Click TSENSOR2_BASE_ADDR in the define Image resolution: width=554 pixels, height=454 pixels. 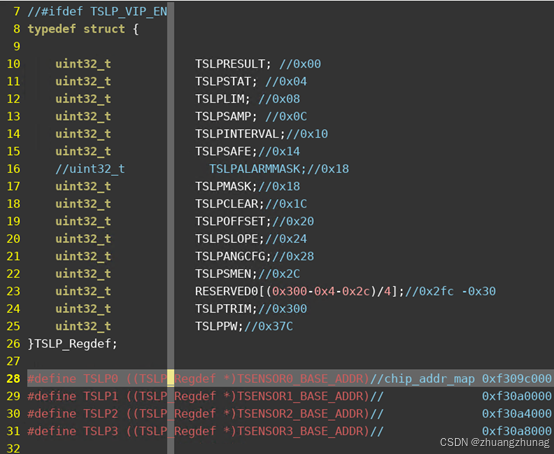point(300,414)
